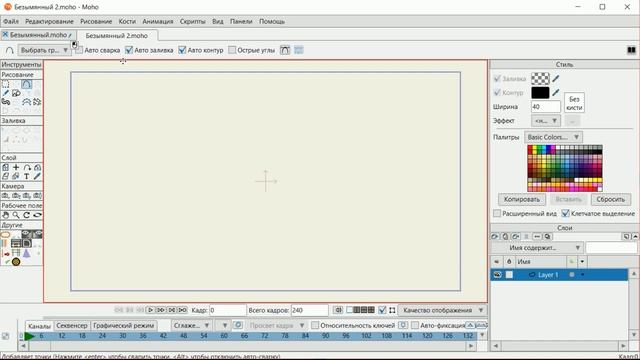Click the Копировать style button

[522, 199]
